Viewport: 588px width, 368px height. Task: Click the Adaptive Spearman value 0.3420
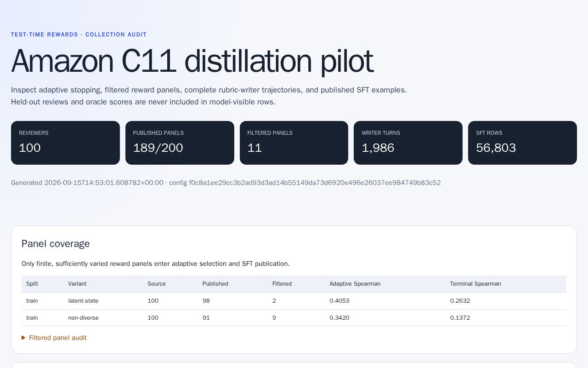coord(339,318)
